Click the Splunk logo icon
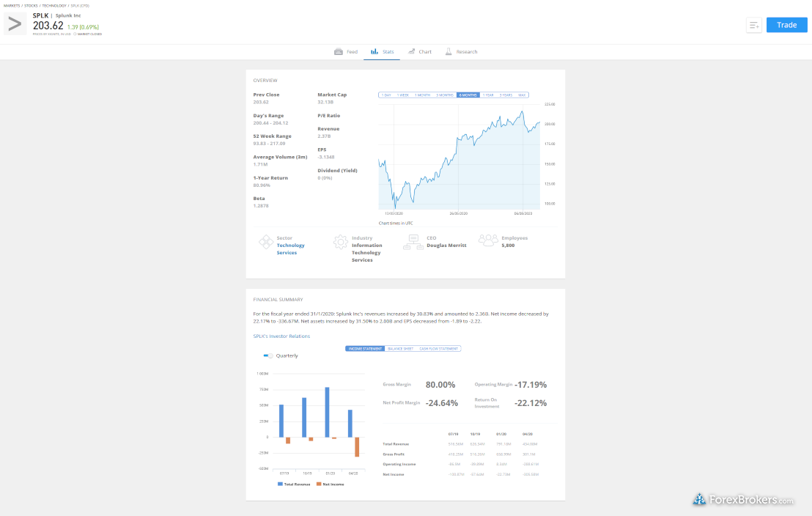This screenshot has width=812, height=516. tap(15, 24)
